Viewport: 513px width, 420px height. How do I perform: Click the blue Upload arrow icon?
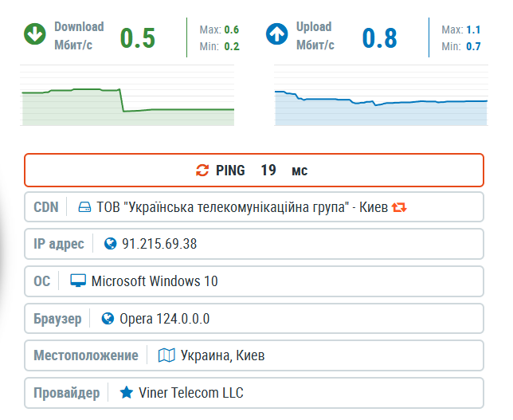coord(276,34)
